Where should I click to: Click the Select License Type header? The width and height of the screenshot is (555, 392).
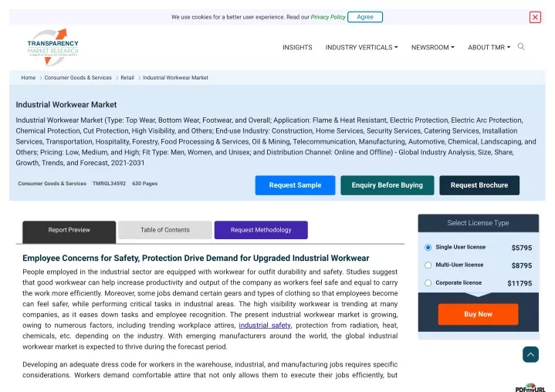click(x=478, y=223)
